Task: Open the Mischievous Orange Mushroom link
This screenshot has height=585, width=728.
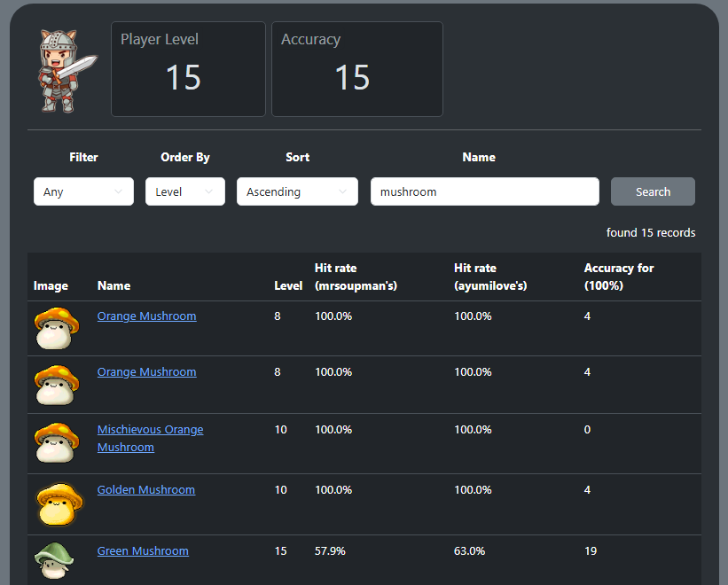Action: 150,439
